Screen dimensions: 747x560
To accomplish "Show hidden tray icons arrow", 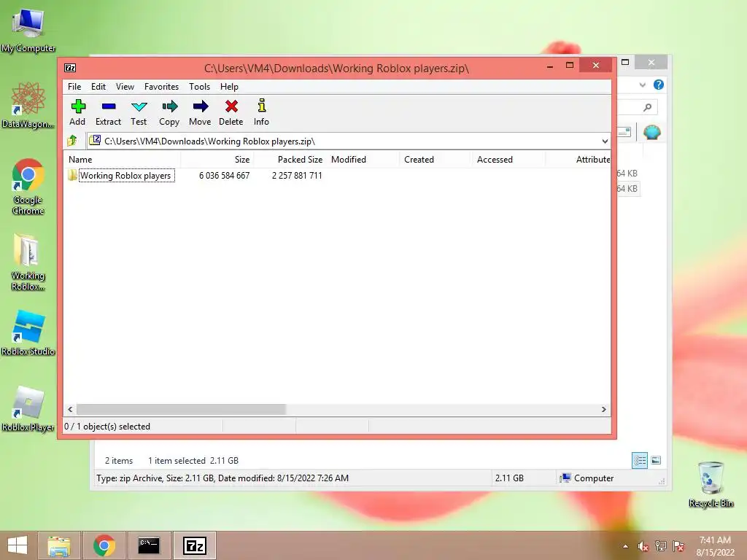I will pos(625,546).
